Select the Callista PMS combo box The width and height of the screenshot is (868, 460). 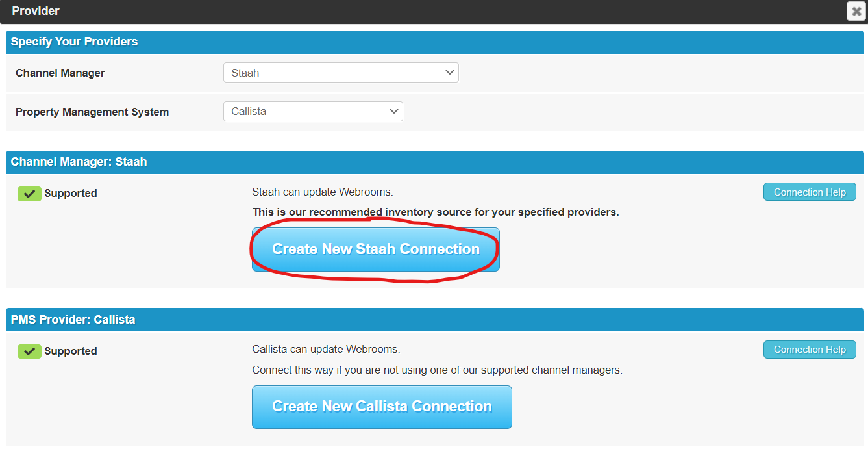(313, 111)
